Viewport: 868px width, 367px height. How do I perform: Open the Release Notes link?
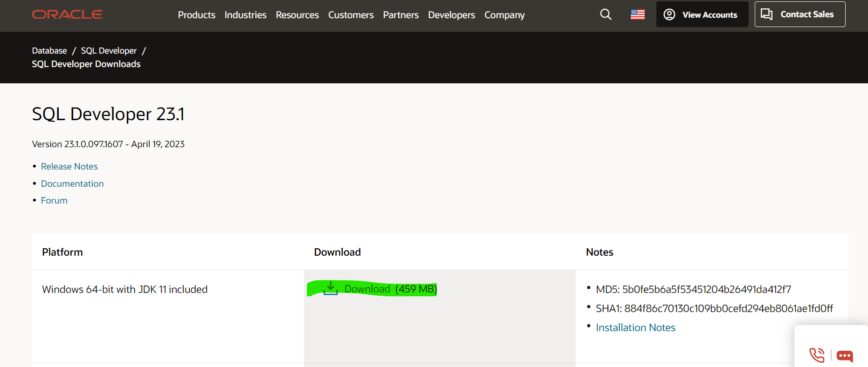pyautogui.click(x=69, y=166)
